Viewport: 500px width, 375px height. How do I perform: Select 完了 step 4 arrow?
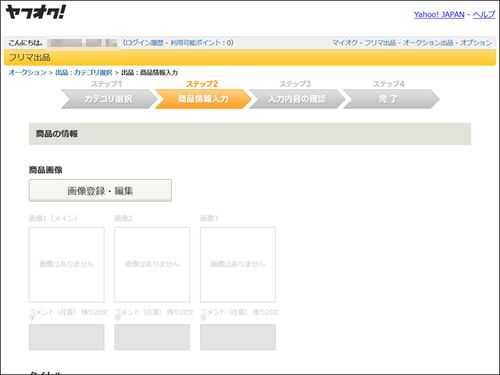tap(391, 99)
